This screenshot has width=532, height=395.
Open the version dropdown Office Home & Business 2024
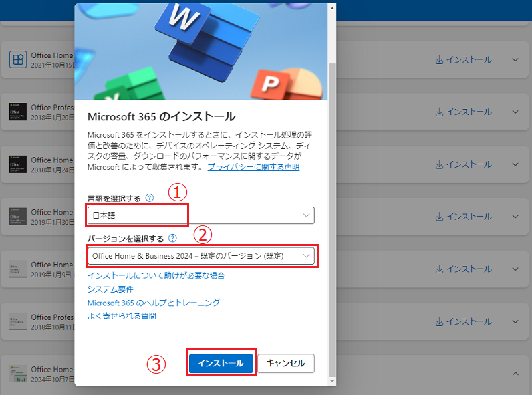click(201, 256)
